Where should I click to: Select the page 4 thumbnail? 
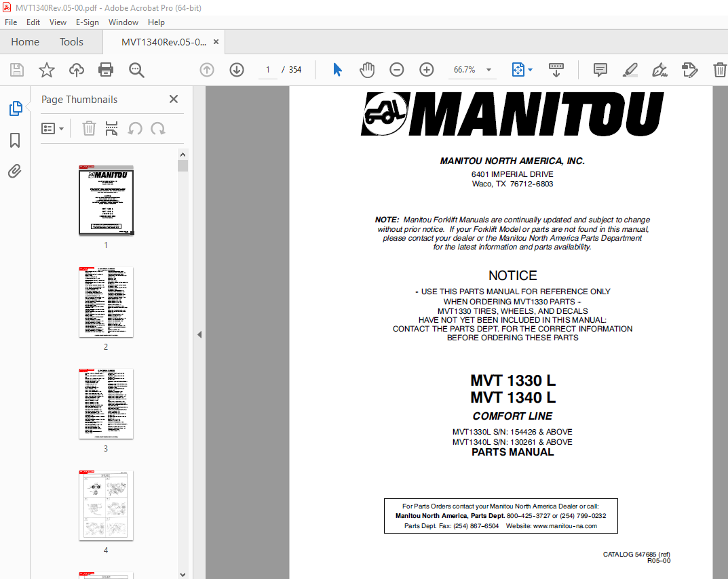106,506
